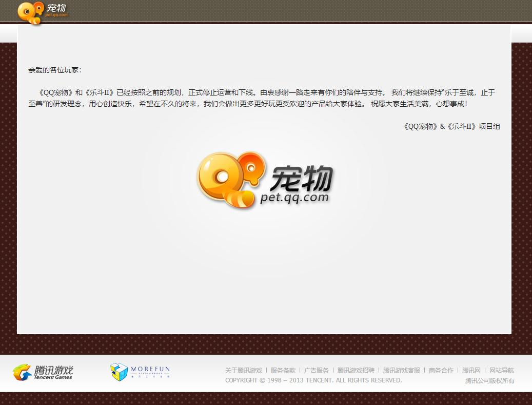Viewport: 532px width, 405px height.
Task: Open the 关于腾讯游戏 footer link
Action: 244,371
